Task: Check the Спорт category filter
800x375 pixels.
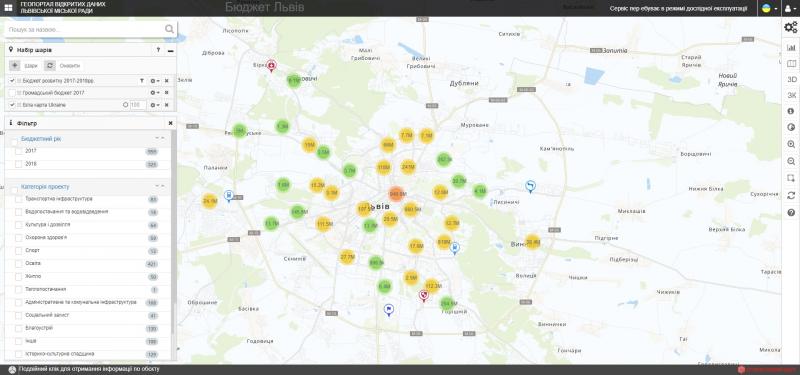Action: tap(18, 251)
